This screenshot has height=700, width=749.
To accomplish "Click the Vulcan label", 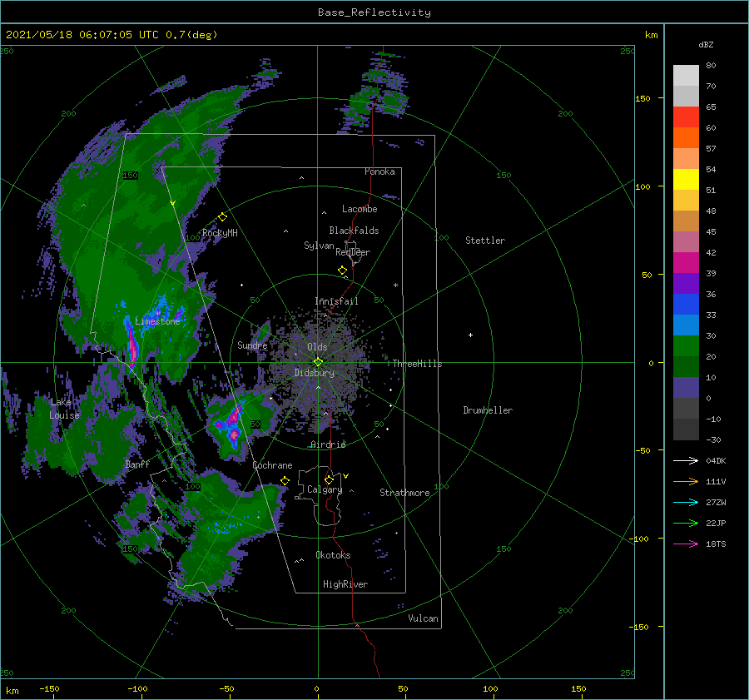I will (424, 618).
